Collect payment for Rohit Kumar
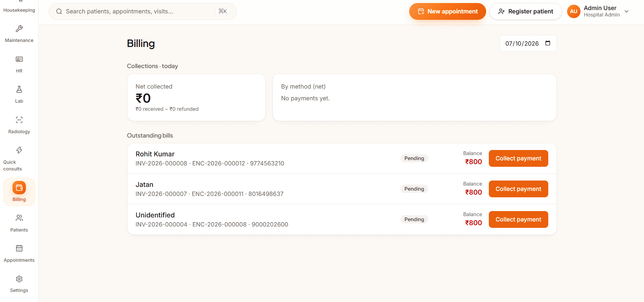Screen dimensions: 644x302 coord(518,158)
